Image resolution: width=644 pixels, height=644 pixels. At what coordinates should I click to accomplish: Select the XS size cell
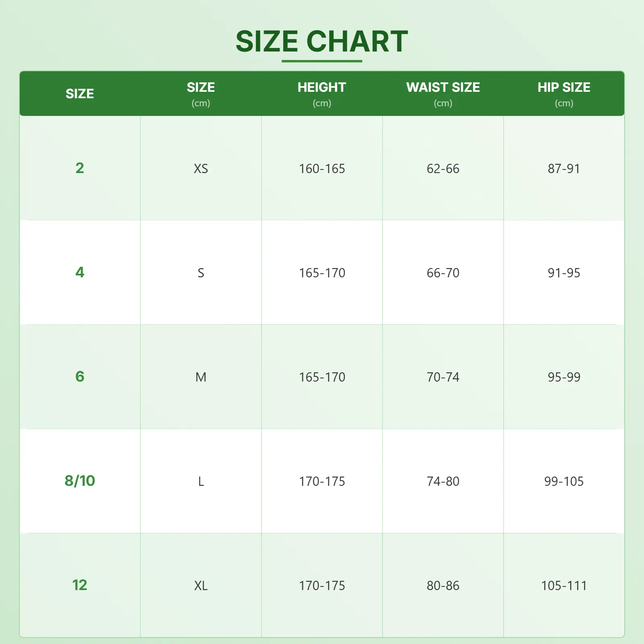coord(201,168)
